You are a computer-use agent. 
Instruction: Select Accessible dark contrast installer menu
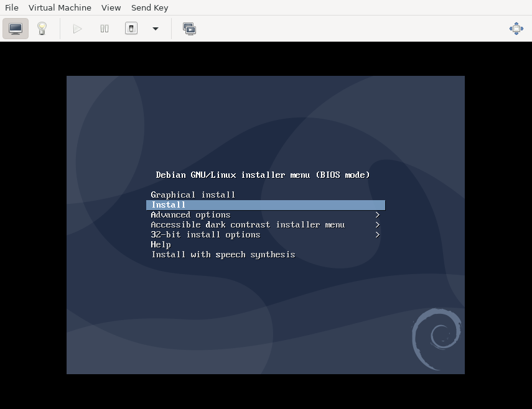tap(266, 224)
